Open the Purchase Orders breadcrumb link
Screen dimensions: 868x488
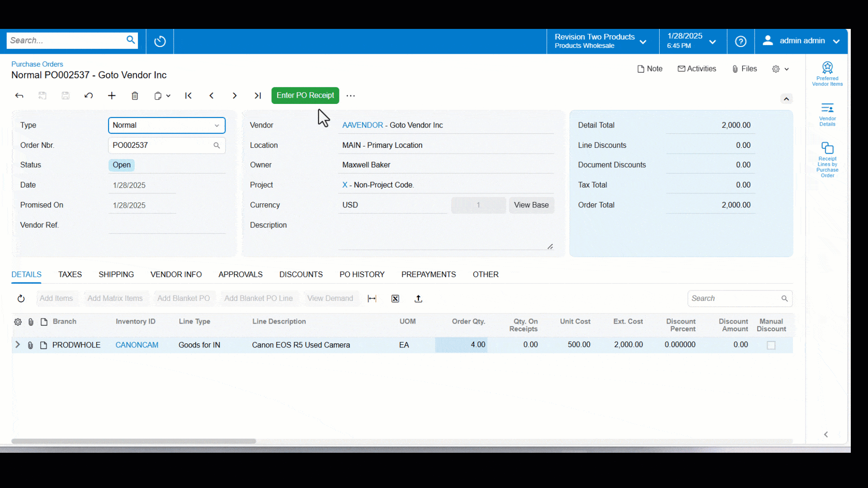(x=37, y=64)
